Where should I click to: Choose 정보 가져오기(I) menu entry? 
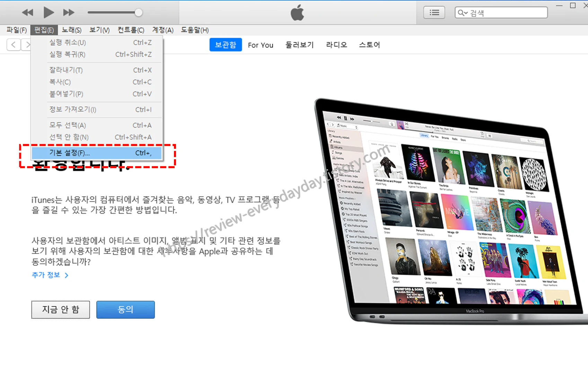97,109
